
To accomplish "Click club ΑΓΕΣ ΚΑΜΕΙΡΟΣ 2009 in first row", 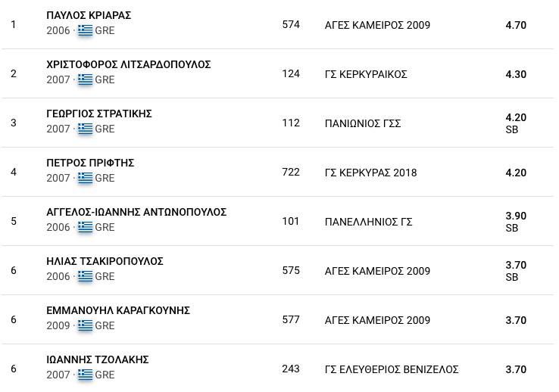I will click(x=376, y=25).
